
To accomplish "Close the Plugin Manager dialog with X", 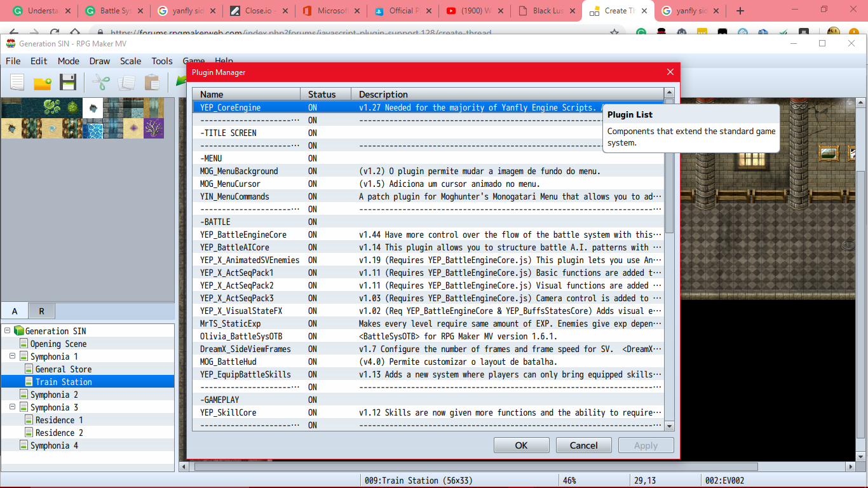I will (x=670, y=72).
